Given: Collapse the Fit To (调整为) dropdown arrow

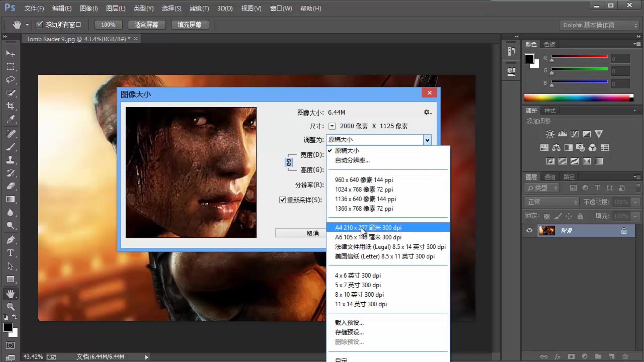Looking at the screenshot, I should click(427, 140).
